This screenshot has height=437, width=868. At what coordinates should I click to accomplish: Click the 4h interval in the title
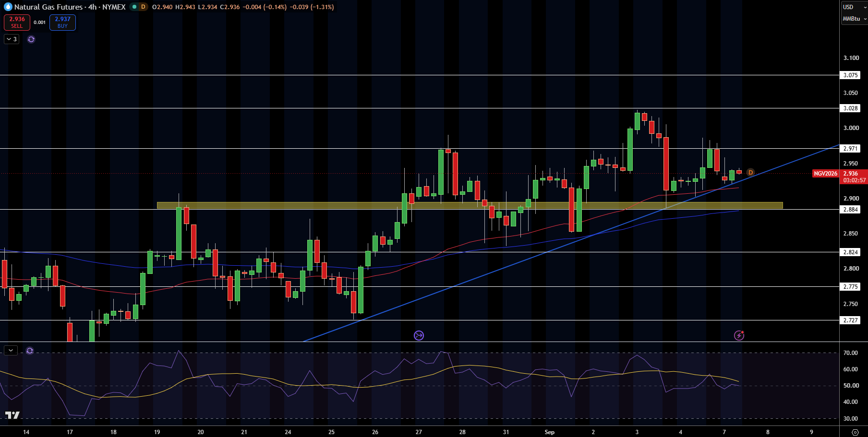[x=92, y=7]
